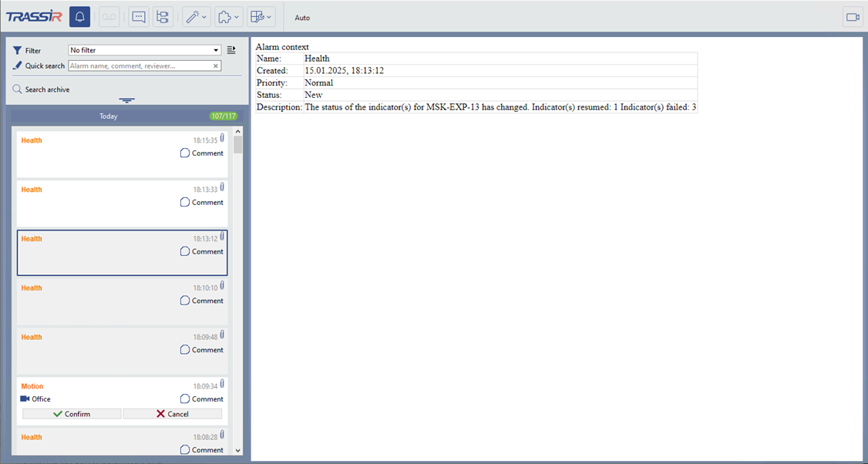This screenshot has width=868, height=464.
Task: Open the magic wand tools dropdown
Action: point(196,17)
